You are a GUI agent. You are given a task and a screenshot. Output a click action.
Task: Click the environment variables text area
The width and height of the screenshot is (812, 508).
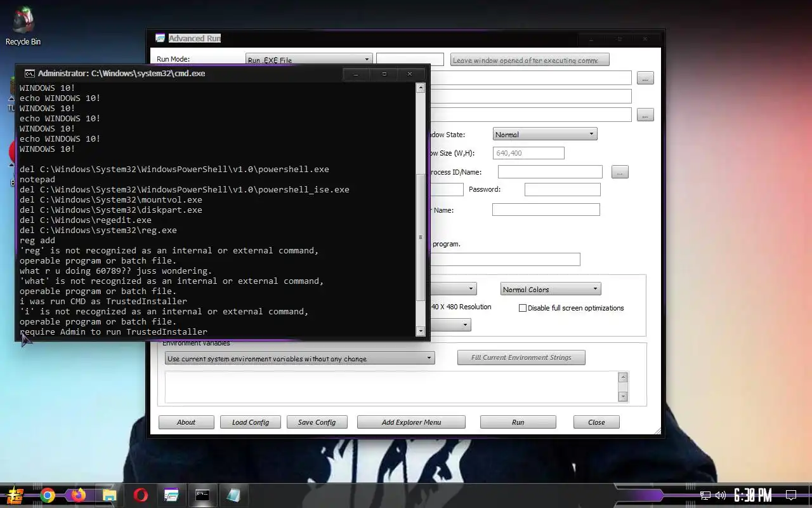[391, 387]
